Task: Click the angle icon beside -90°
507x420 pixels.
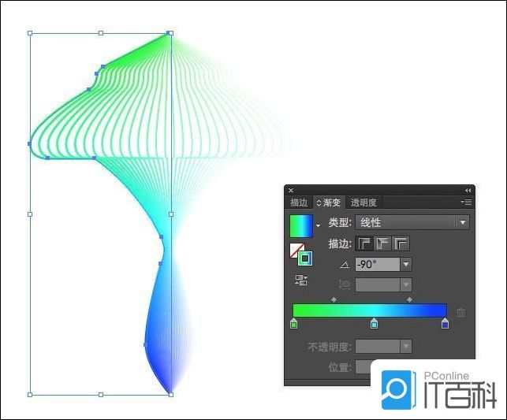Action: point(345,265)
